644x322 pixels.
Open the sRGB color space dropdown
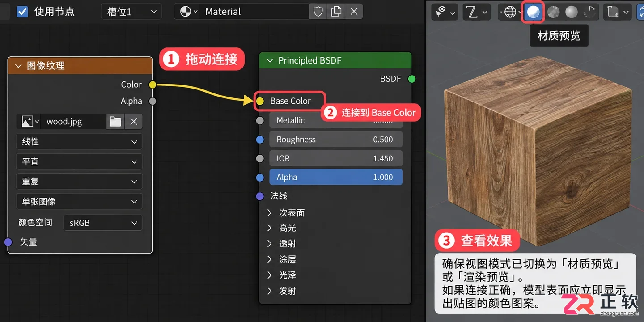click(x=103, y=223)
